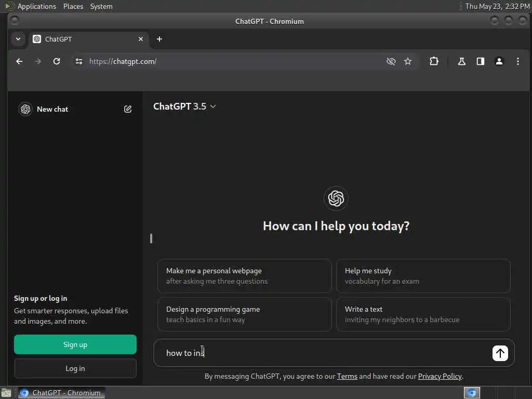Image resolution: width=532 pixels, height=399 pixels.
Task: Bookmark this tab with the star icon
Action: [407, 61]
